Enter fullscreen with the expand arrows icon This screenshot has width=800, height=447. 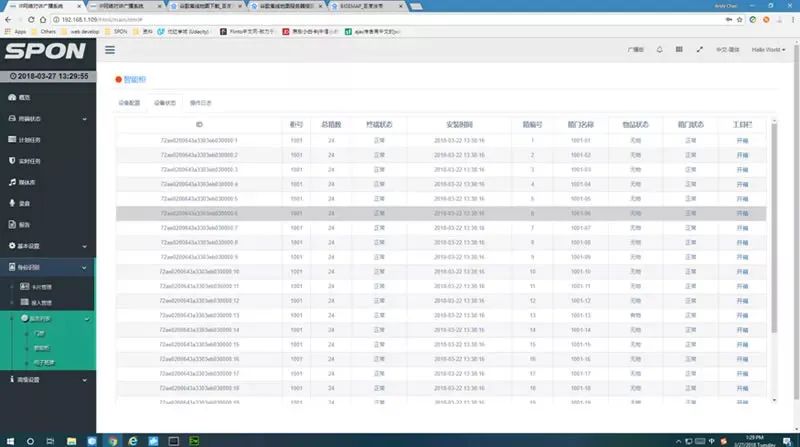coord(699,49)
